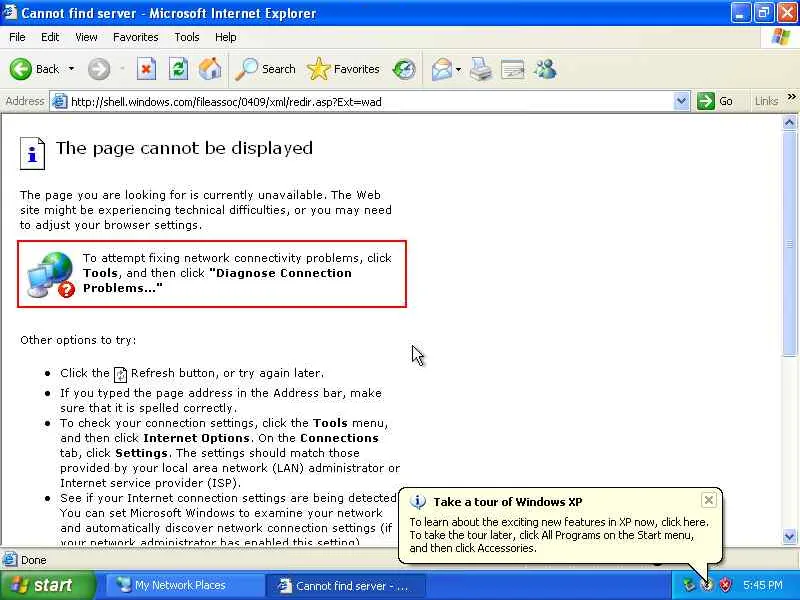Click the page icon in address bar
Image resolution: width=800 pixels, height=600 pixels.
pyautogui.click(x=60, y=102)
